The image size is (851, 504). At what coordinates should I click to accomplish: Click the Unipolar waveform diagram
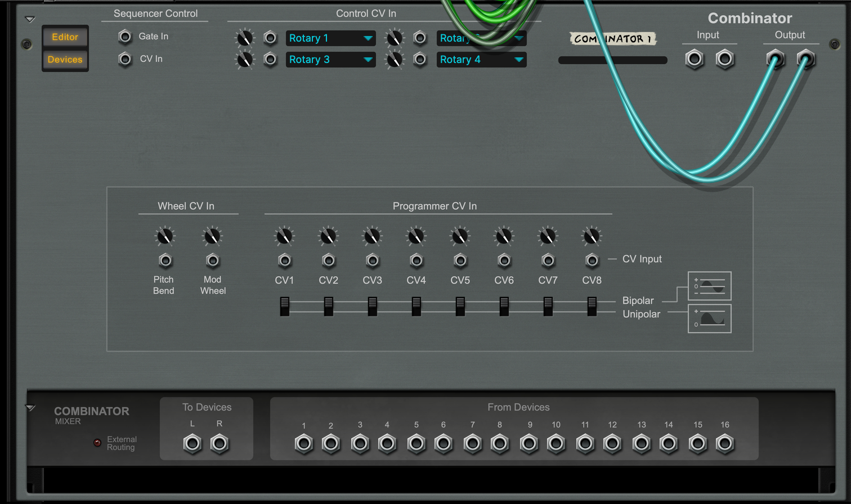710,318
